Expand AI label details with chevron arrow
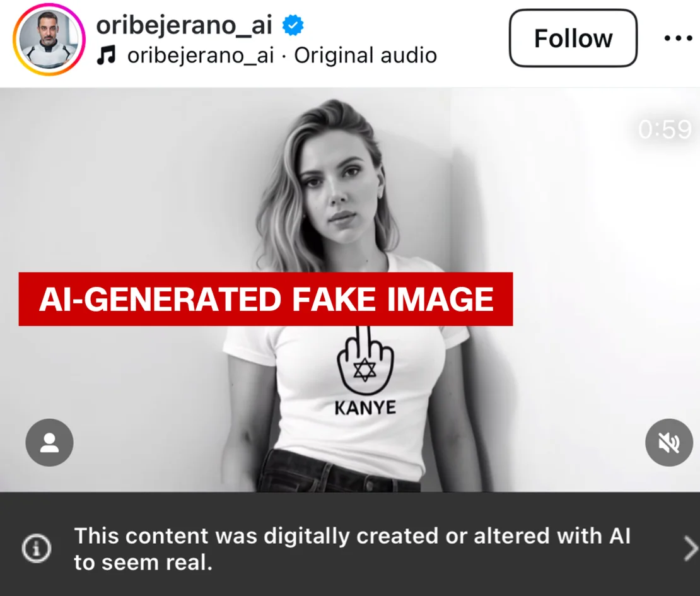 690,549
